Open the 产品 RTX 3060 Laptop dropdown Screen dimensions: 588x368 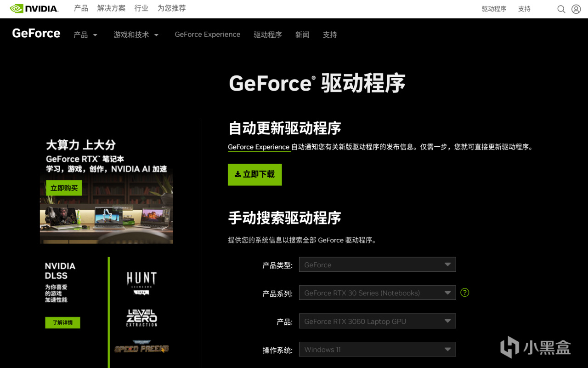tap(377, 321)
